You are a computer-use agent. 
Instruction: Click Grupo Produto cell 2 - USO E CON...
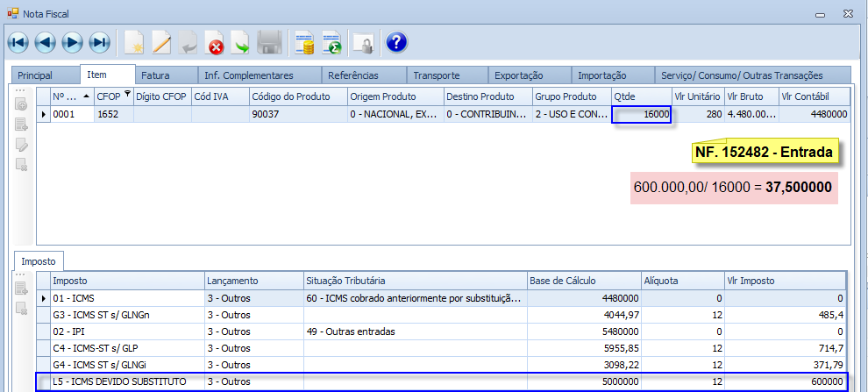point(572,115)
